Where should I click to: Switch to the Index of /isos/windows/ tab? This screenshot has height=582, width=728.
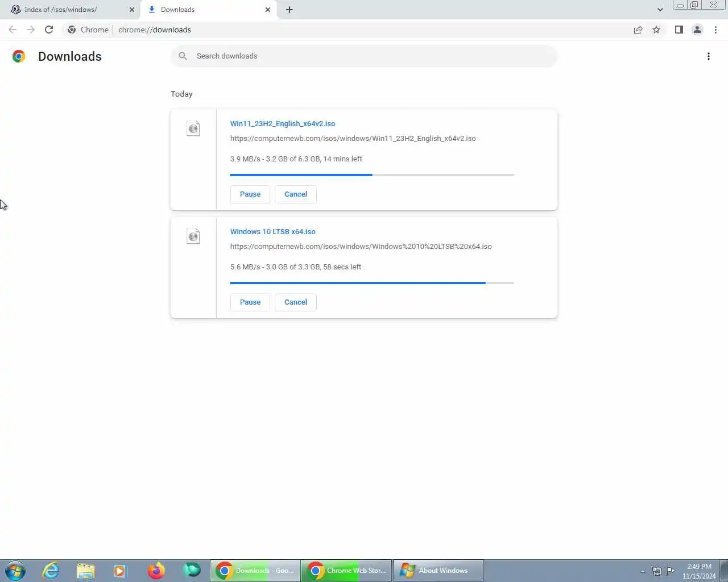tap(69, 10)
